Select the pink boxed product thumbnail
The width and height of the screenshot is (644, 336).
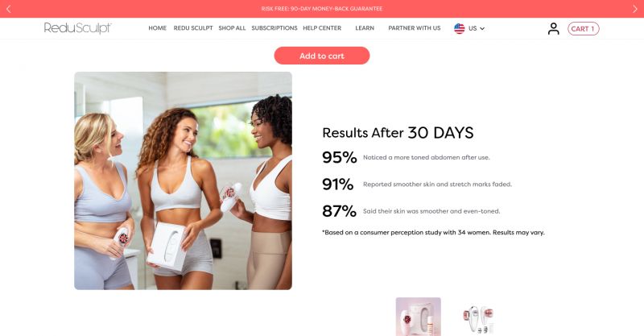coord(418,317)
